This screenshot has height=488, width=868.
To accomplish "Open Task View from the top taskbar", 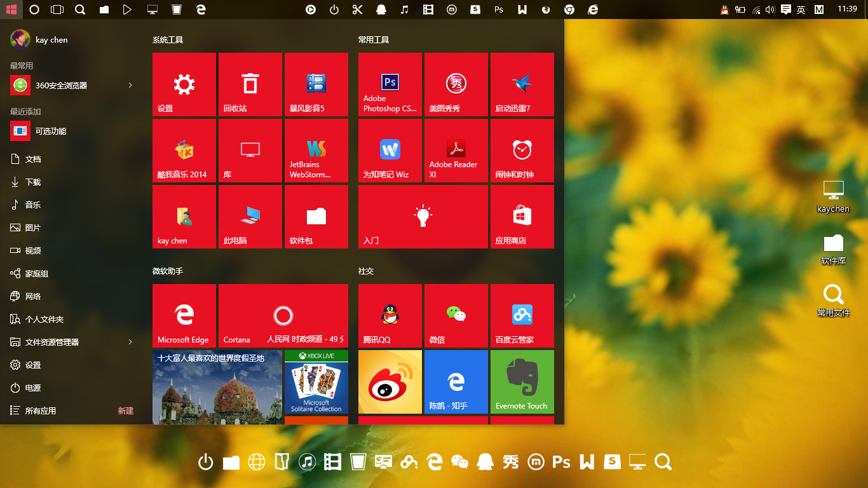I will pos(57,10).
